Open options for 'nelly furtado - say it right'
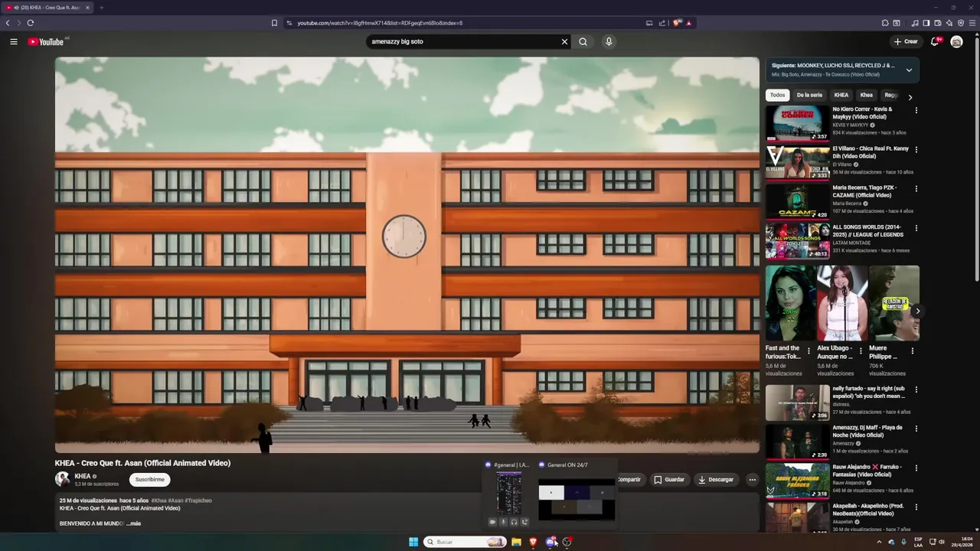 pyautogui.click(x=916, y=390)
